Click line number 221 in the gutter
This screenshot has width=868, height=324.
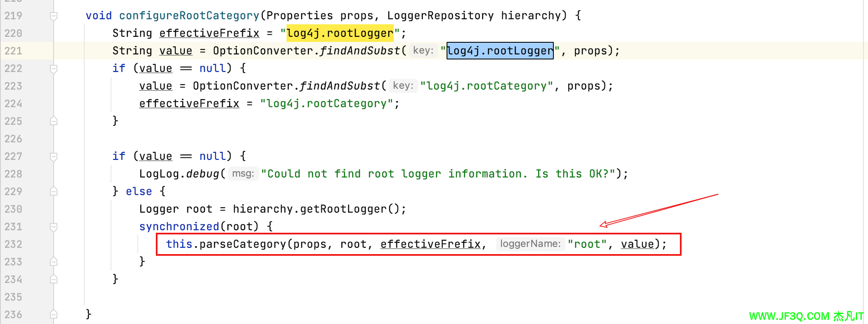[x=13, y=51]
